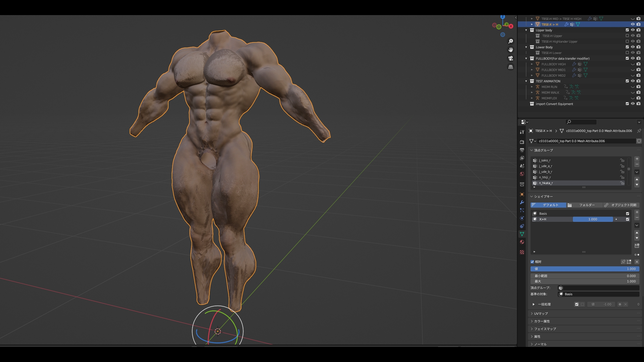
Task: Uncheck the X>H shape key checkbox
Action: coord(628,219)
